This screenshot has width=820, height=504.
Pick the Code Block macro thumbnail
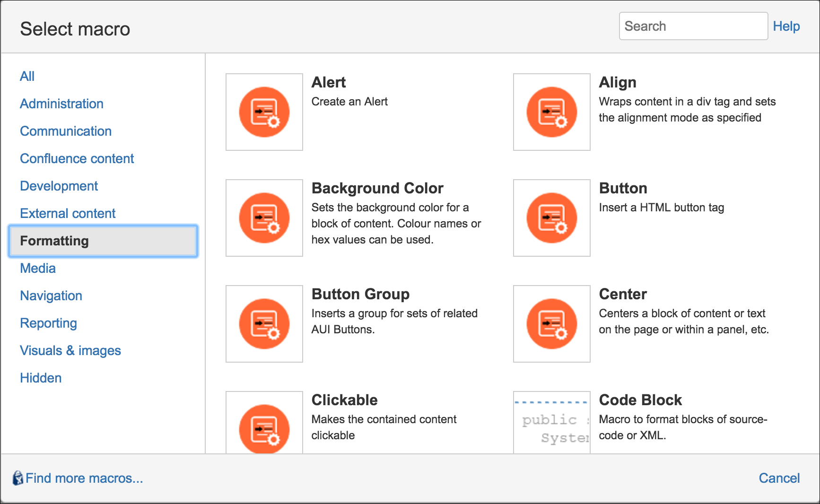click(x=552, y=422)
